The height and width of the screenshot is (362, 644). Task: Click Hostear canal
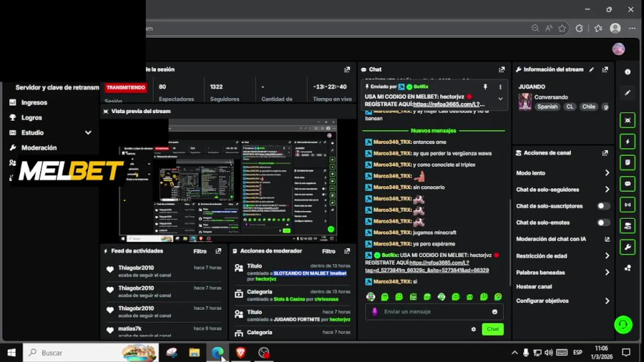point(534,287)
